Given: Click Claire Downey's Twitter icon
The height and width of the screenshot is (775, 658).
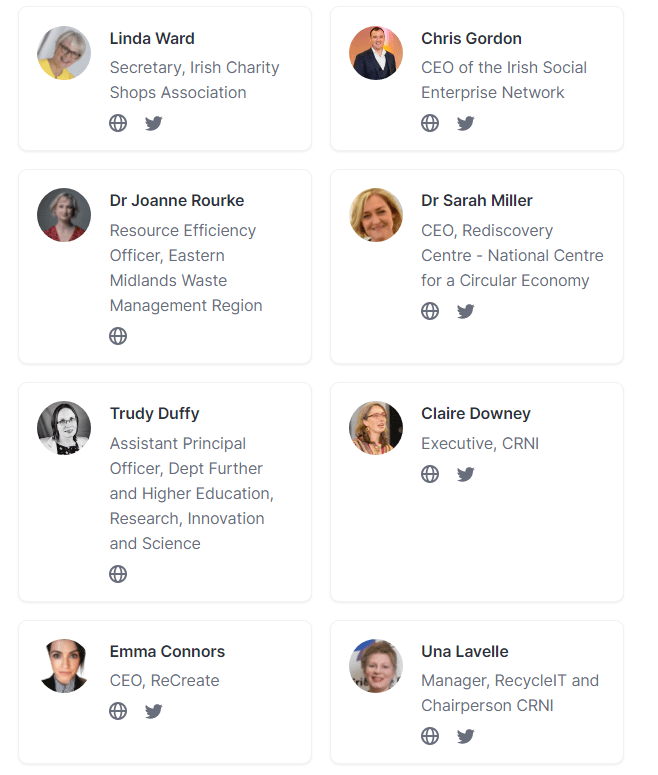Looking at the screenshot, I should (465, 474).
